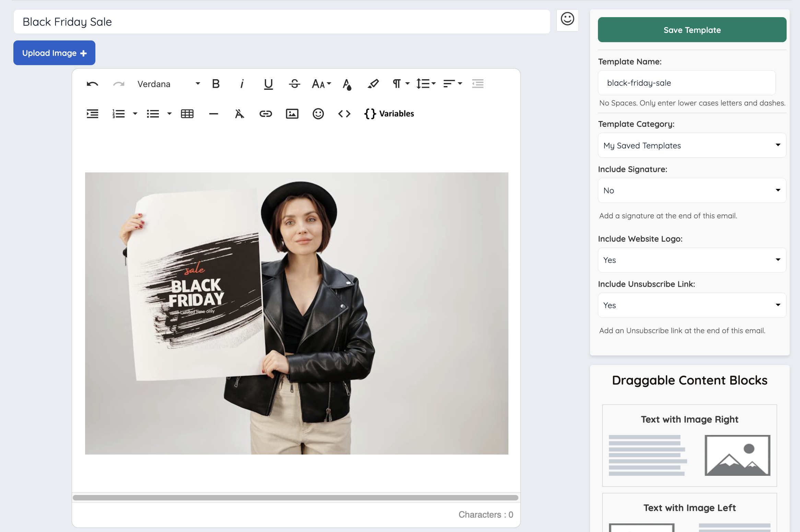Toggle Bold formatting

tap(216, 84)
